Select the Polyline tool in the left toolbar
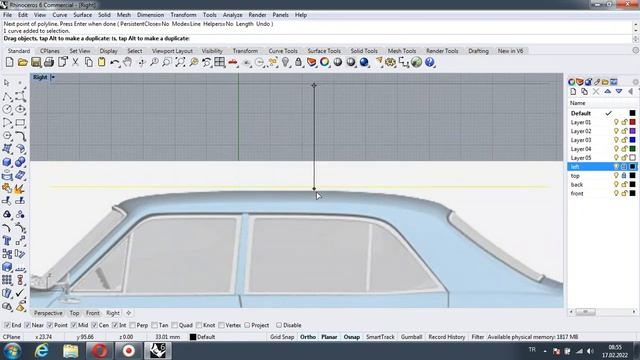 pyautogui.click(x=7, y=96)
